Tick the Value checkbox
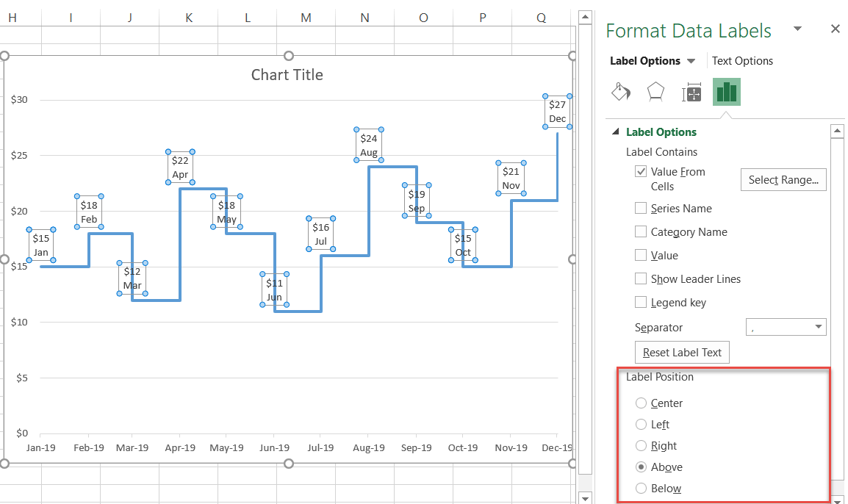Viewport: 848px width, 504px height. pos(640,255)
